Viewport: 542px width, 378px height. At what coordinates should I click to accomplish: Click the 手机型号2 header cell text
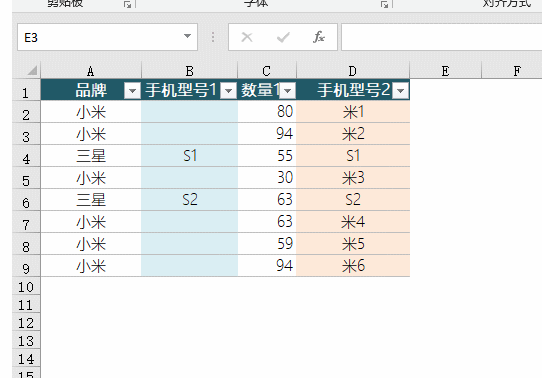pyautogui.click(x=354, y=90)
